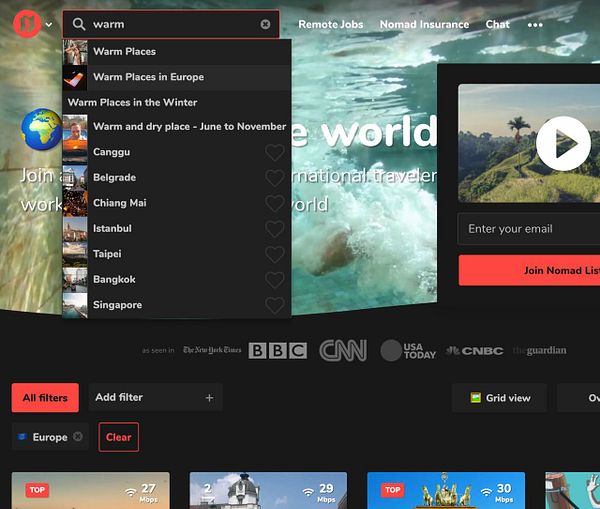
Task: Click the New York Times logo
Action: point(212,350)
